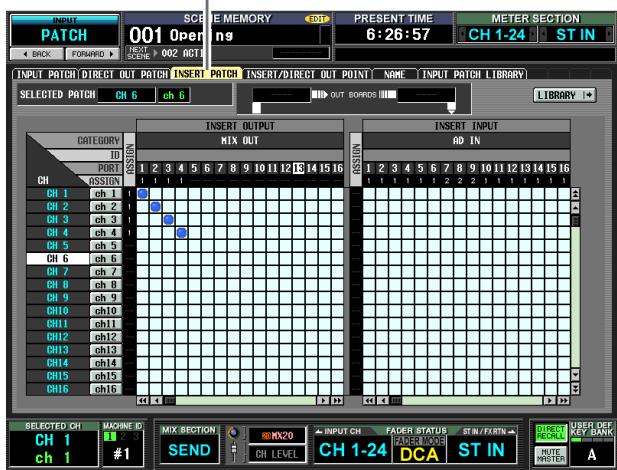Select the ST IN meter section
617x470 pixels.
576,35
